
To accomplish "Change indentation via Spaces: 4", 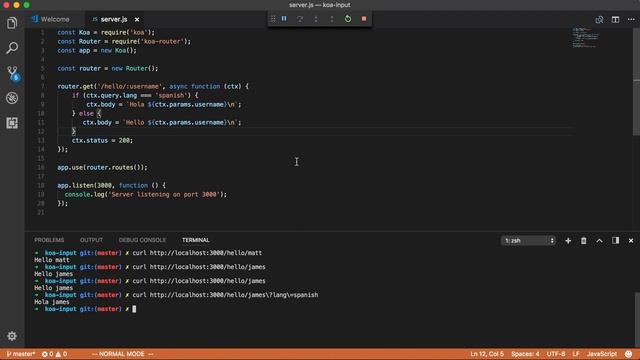I will (525, 354).
